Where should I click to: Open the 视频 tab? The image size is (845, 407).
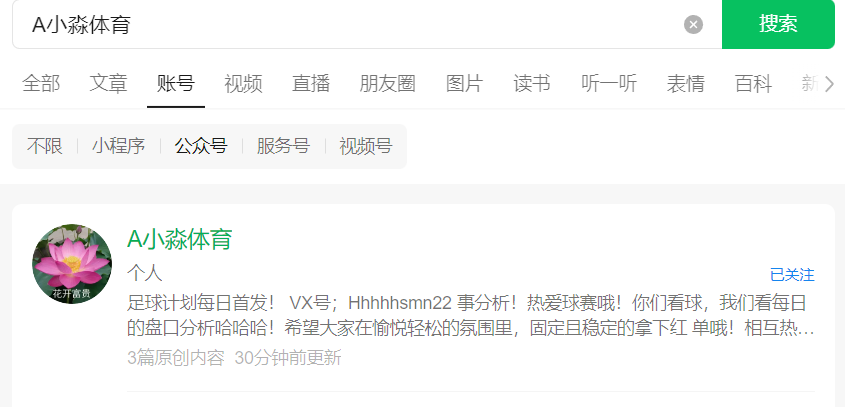243,84
